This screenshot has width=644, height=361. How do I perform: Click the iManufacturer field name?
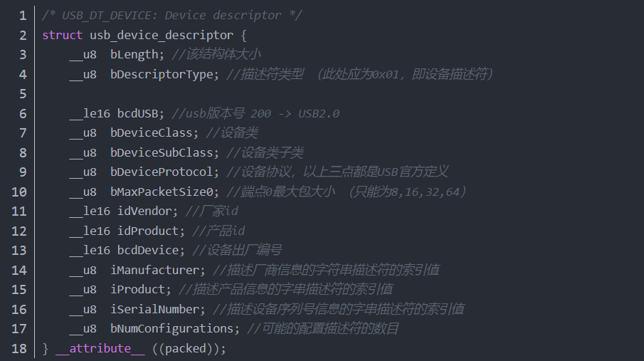(154, 270)
